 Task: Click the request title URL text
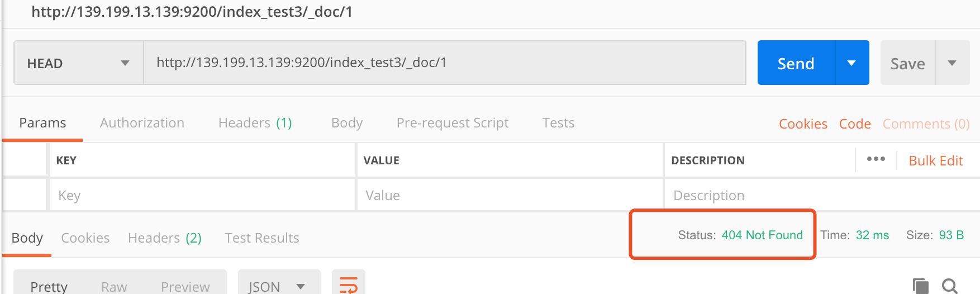point(192,12)
